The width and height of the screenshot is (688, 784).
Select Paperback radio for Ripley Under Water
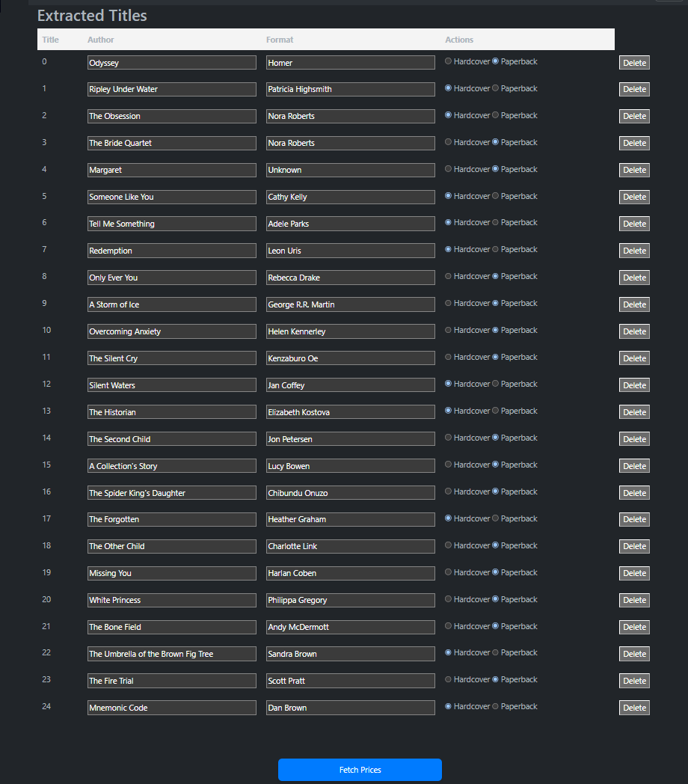[495, 88]
